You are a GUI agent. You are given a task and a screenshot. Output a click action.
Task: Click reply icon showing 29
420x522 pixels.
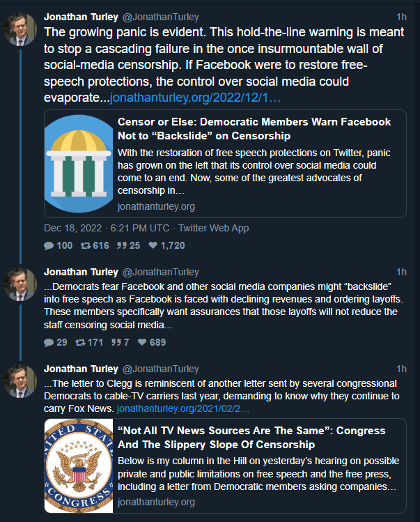point(49,342)
